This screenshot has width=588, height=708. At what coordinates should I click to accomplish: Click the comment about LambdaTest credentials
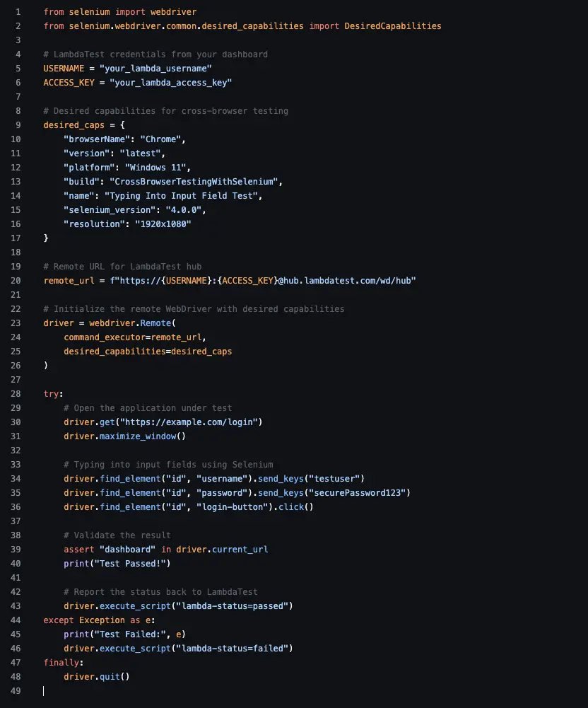tap(155, 54)
